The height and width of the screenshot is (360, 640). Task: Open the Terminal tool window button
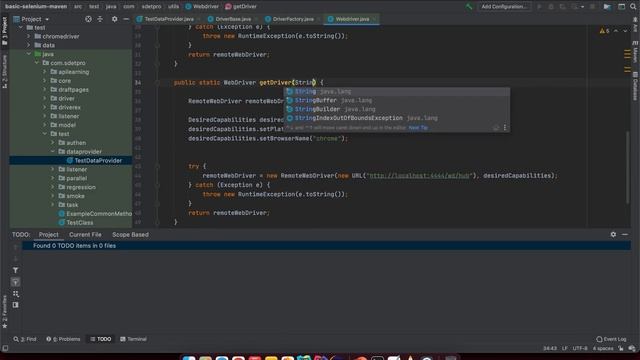(133, 339)
